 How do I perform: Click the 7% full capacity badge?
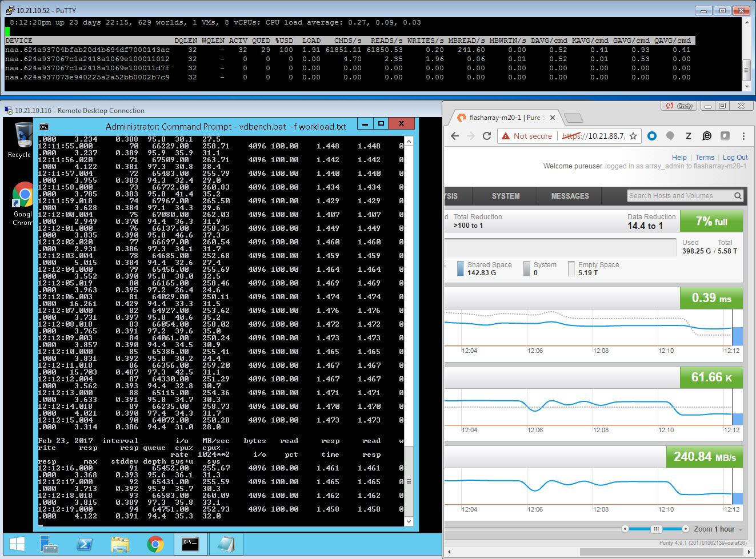coord(711,222)
